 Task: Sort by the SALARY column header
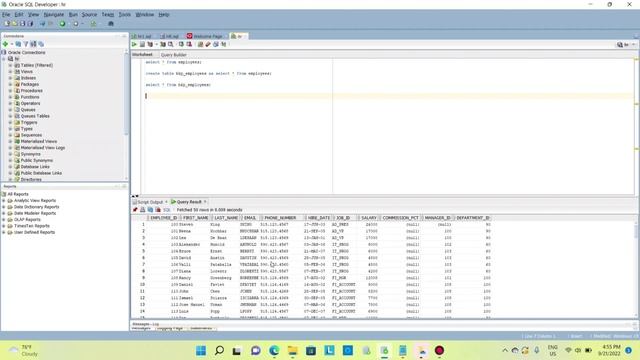click(x=369, y=218)
